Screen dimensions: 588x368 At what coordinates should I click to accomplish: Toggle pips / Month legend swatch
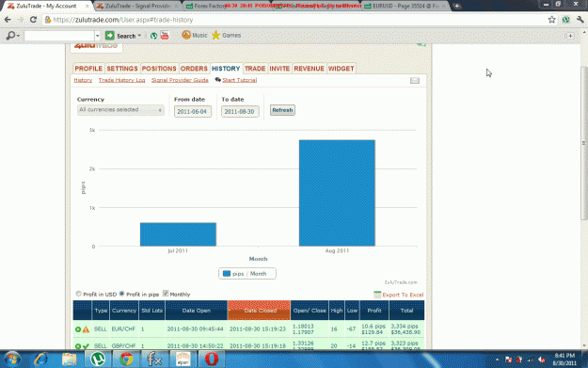[x=227, y=274]
